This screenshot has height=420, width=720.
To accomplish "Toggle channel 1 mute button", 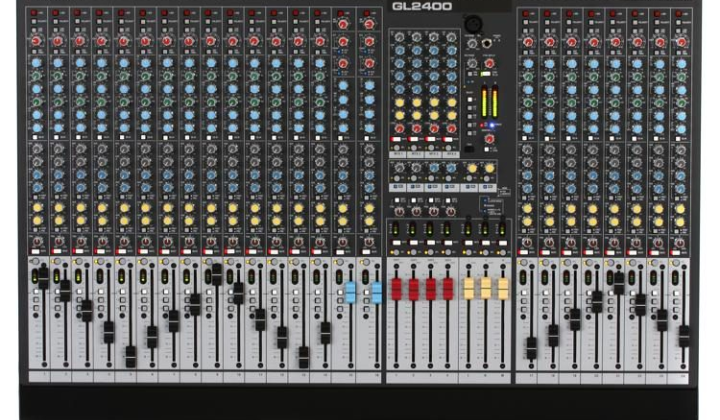I will pos(35,251).
